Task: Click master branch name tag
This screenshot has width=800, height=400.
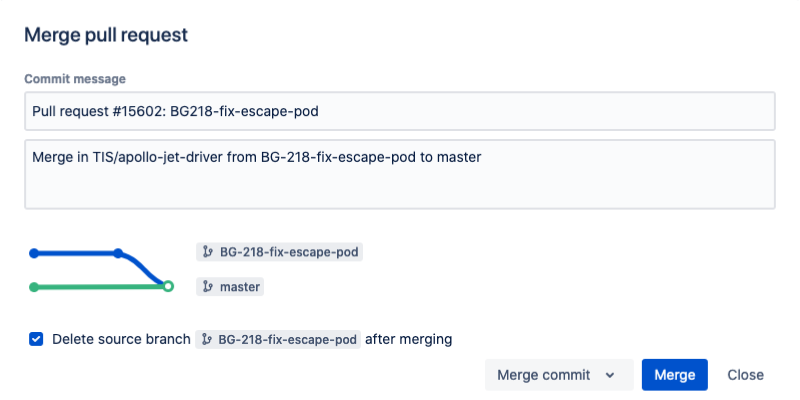Action: 230,287
